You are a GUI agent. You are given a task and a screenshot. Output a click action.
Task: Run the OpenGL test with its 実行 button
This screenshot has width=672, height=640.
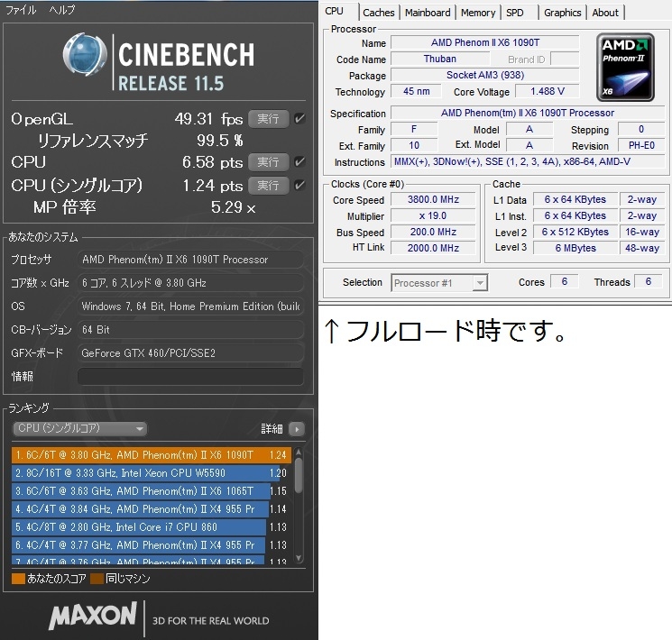[x=268, y=119]
